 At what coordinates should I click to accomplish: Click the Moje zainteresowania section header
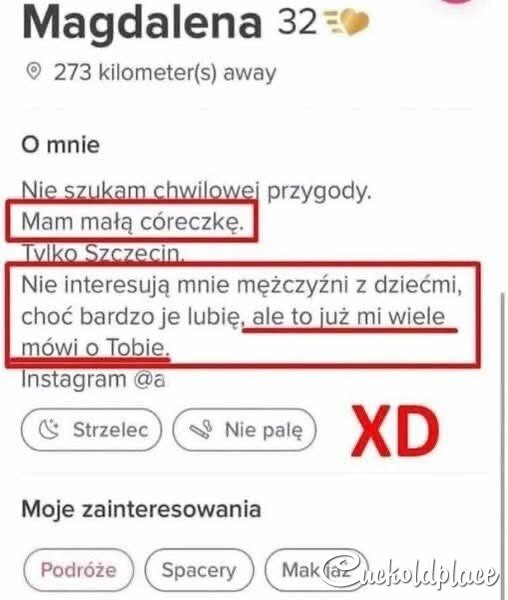tap(141, 509)
